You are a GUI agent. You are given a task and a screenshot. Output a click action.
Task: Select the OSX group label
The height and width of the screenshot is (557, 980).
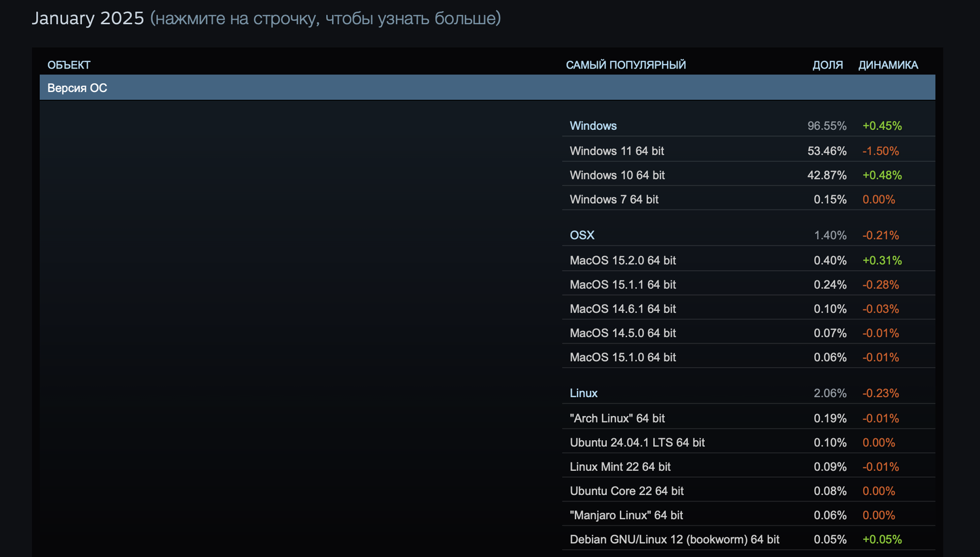582,235
